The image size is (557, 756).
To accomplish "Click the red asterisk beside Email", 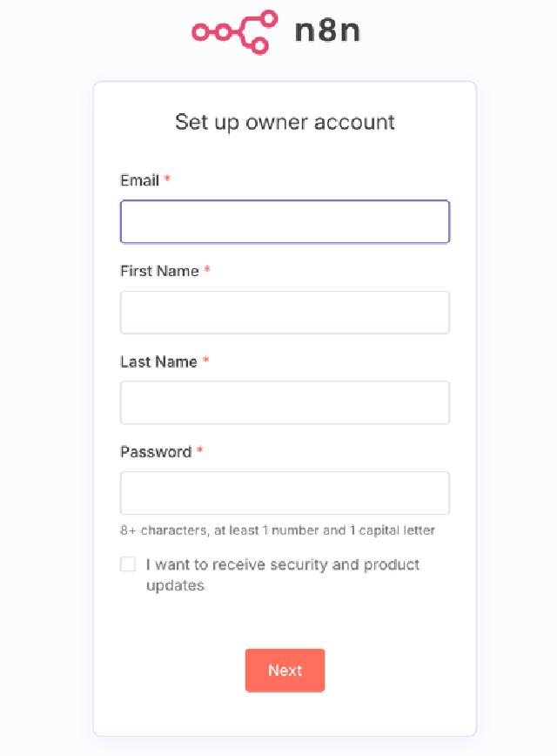I will (x=167, y=180).
